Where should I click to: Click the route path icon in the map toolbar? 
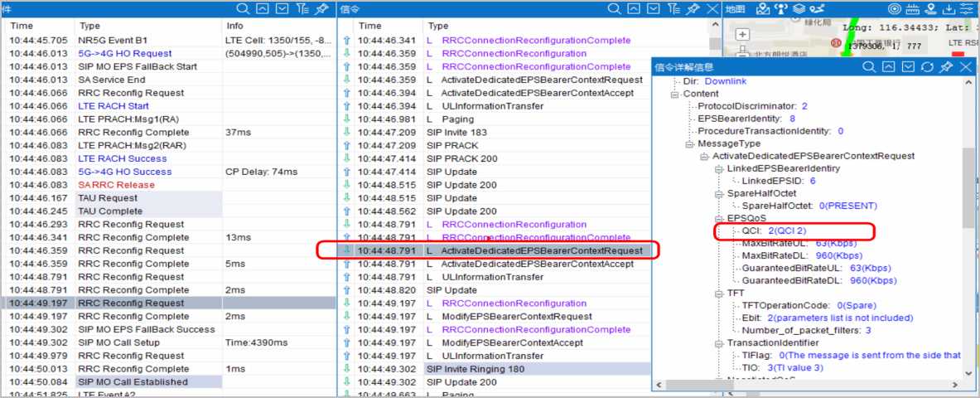(x=818, y=9)
